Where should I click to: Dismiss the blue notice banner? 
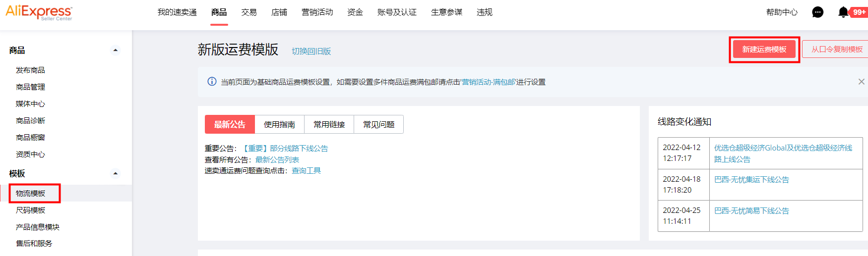point(861,82)
